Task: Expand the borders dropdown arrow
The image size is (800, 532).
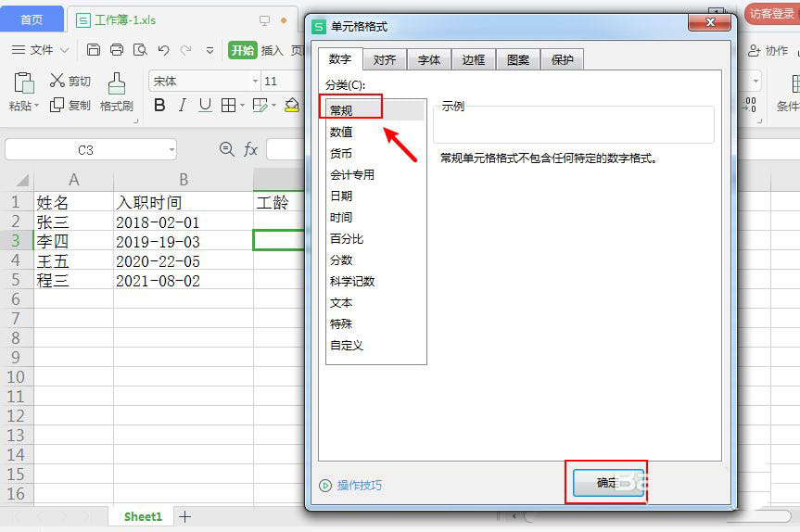Action: (242, 106)
